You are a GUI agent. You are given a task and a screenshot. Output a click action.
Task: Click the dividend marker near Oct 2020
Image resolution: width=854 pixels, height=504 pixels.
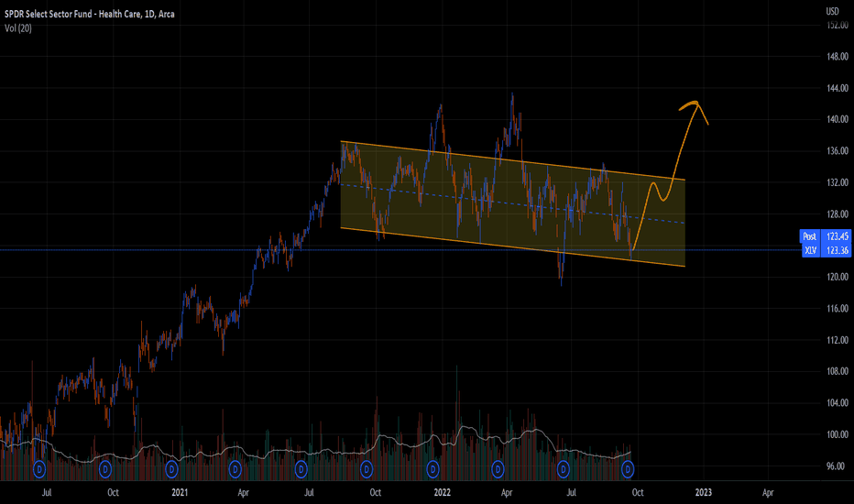(x=105, y=468)
